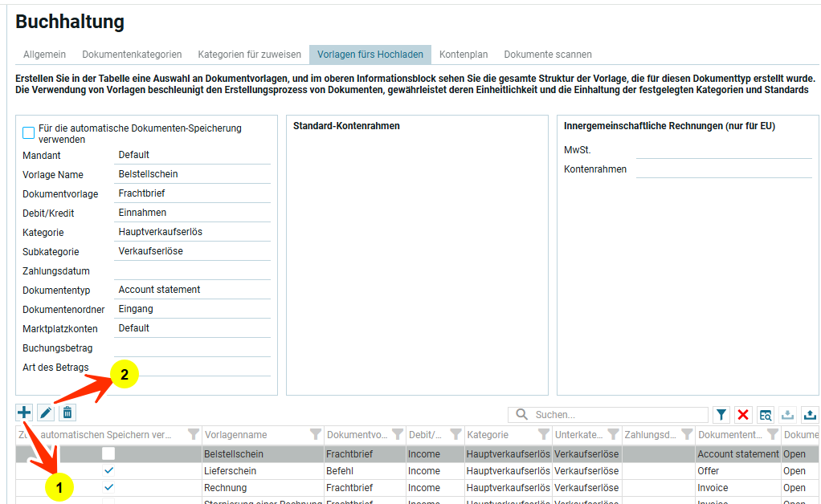
Task: Click the blue funnel filter icon beside search
Action: tap(721, 414)
